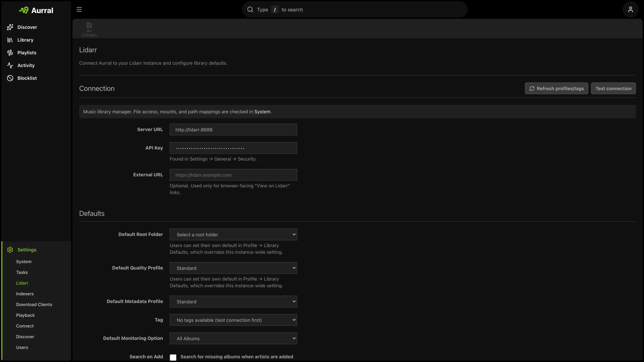Click the search magnifier icon

(250, 10)
